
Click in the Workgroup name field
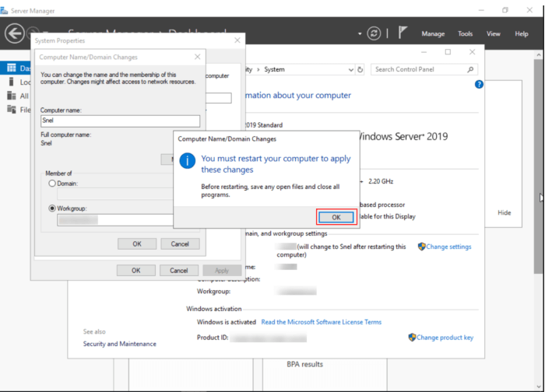tap(115, 220)
